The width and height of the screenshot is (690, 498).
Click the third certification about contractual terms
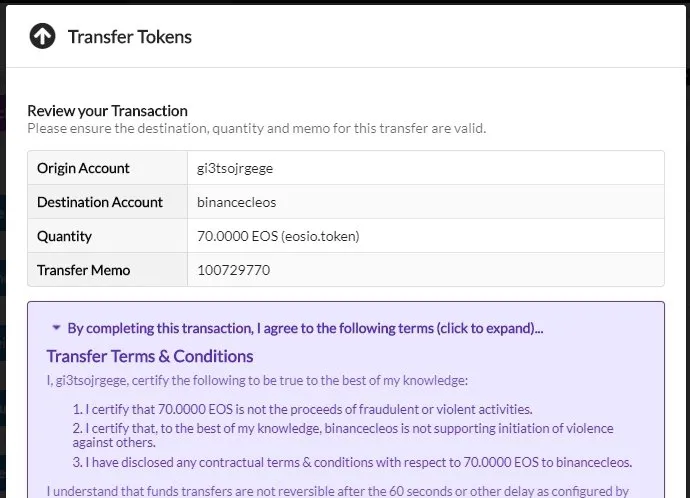[x=352, y=462]
